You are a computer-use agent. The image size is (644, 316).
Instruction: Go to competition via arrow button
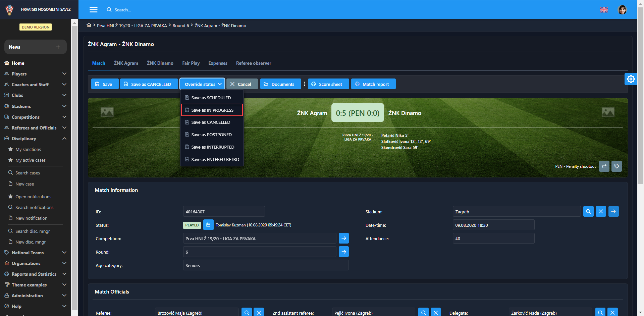pyautogui.click(x=344, y=239)
